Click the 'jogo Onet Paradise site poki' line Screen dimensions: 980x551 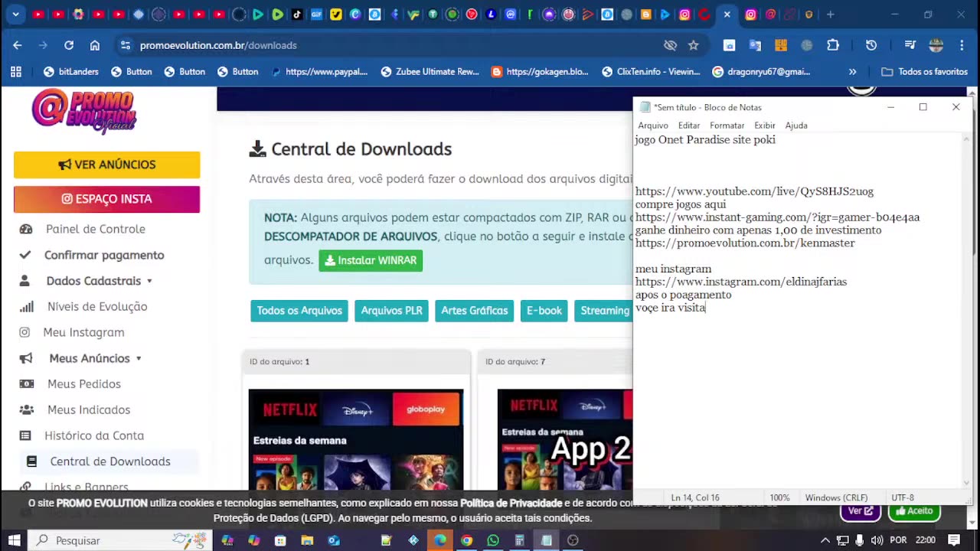(705, 139)
